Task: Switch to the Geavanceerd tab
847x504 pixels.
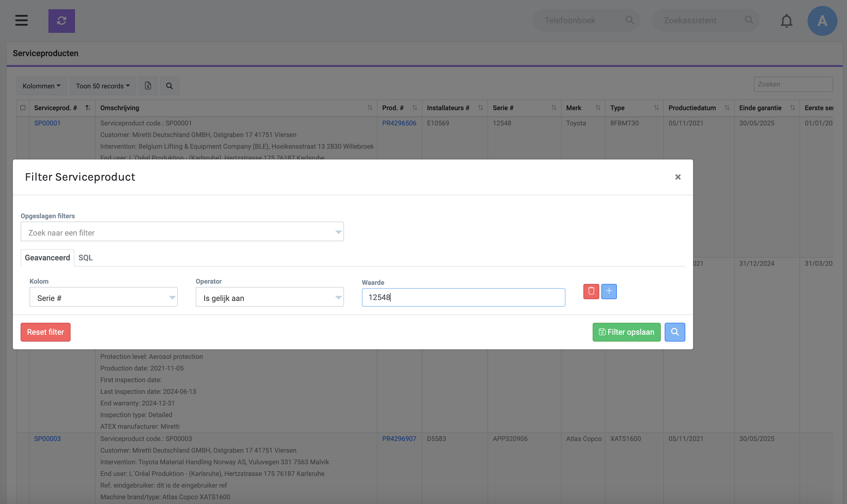Action: (x=47, y=258)
